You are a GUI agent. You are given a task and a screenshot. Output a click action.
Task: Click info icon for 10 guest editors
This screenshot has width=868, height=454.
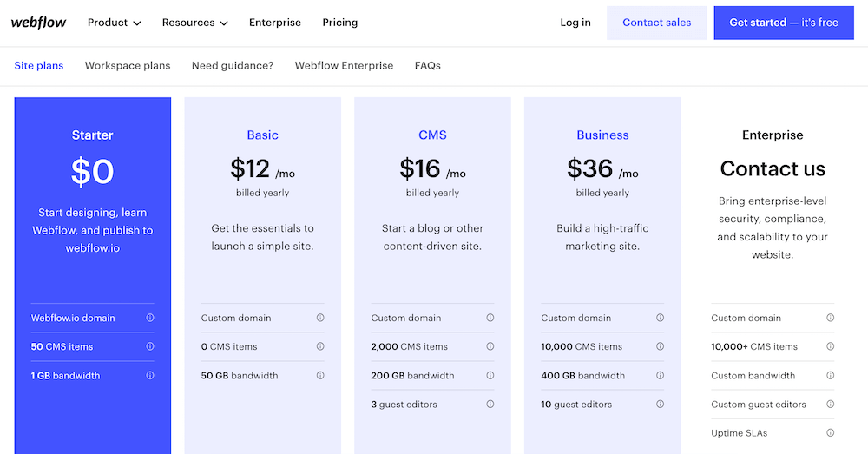click(661, 405)
